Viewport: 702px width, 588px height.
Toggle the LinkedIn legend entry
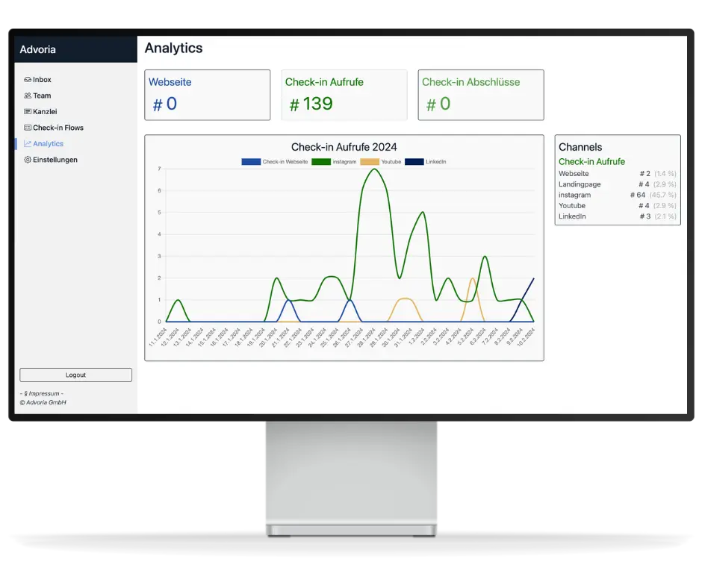(x=425, y=162)
